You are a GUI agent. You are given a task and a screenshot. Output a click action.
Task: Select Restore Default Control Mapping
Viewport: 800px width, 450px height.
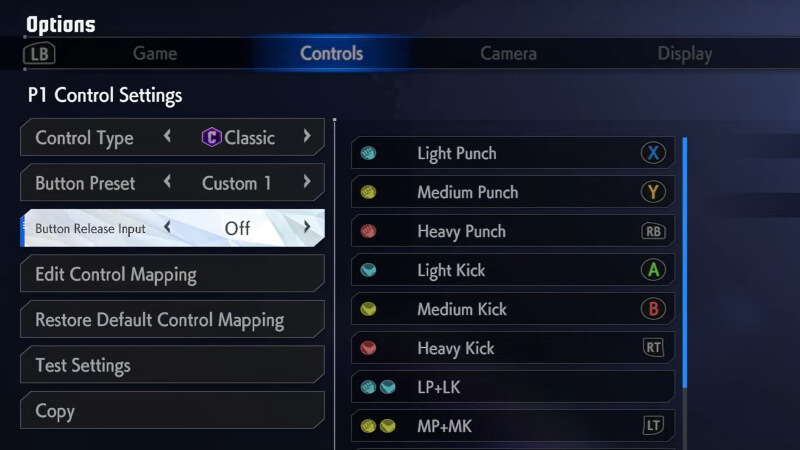[x=172, y=320]
